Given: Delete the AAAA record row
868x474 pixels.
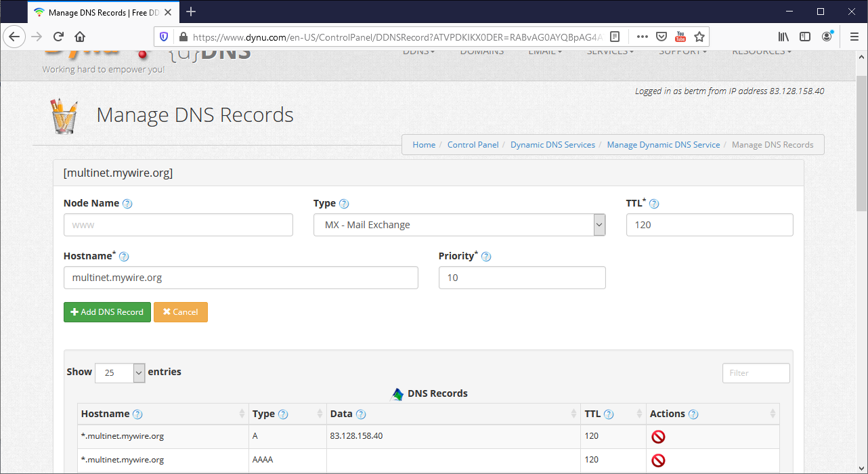Looking at the screenshot, I should click(657, 460).
